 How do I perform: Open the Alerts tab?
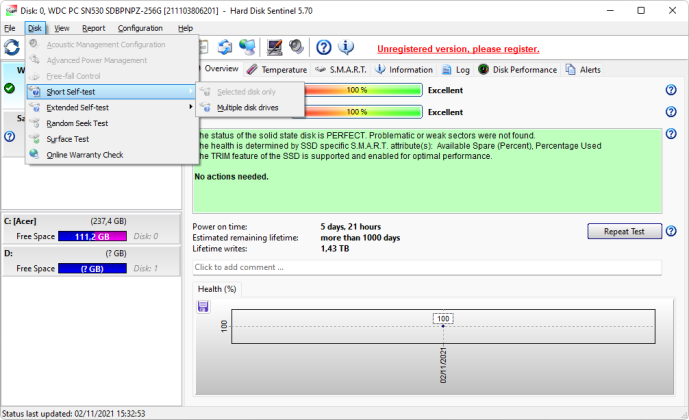(583, 69)
